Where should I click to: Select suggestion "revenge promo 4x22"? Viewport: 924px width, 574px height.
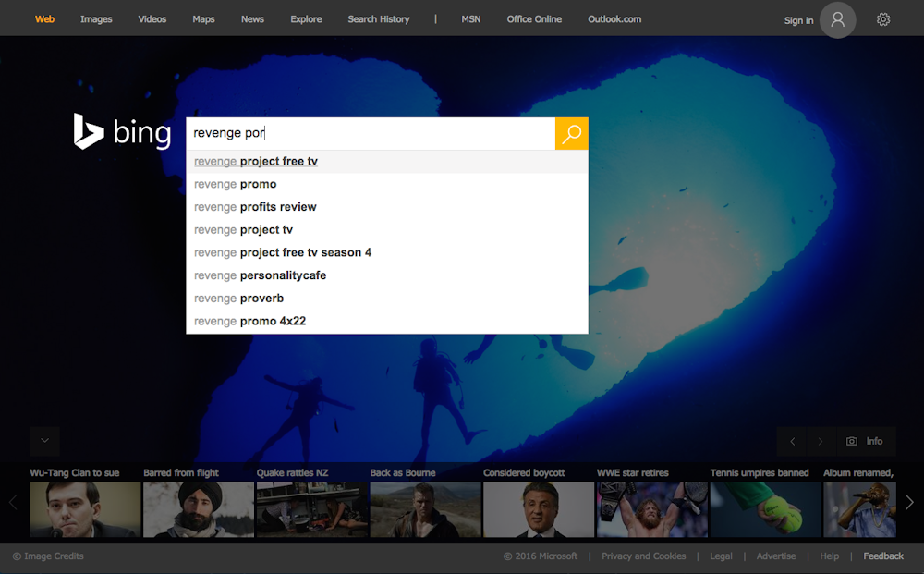point(387,321)
